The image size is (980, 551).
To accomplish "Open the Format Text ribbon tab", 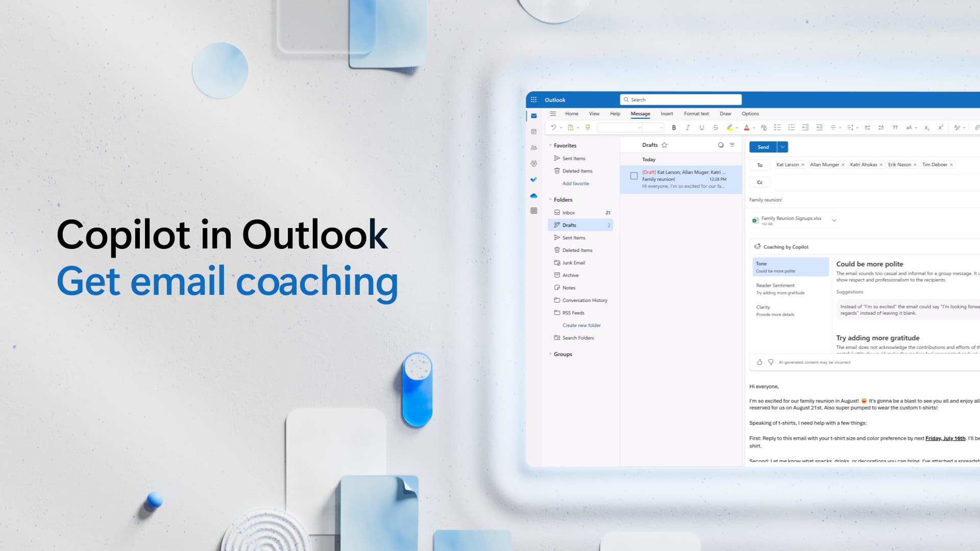I will tap(697, 113).
